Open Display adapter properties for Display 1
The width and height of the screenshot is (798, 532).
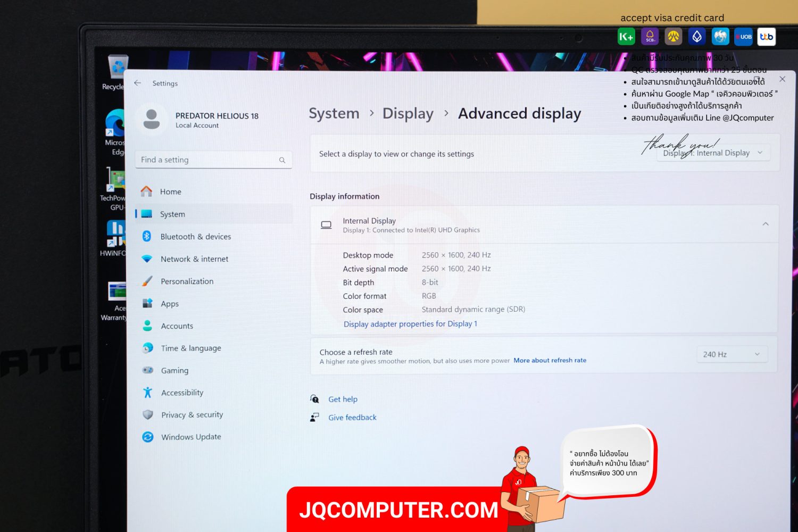coord(410,323)
